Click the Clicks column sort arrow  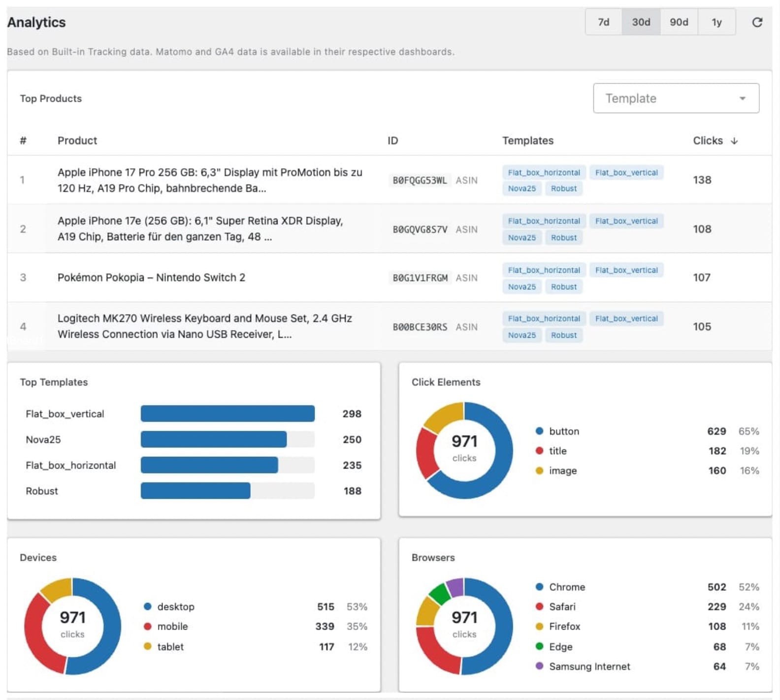pos(734,141)
